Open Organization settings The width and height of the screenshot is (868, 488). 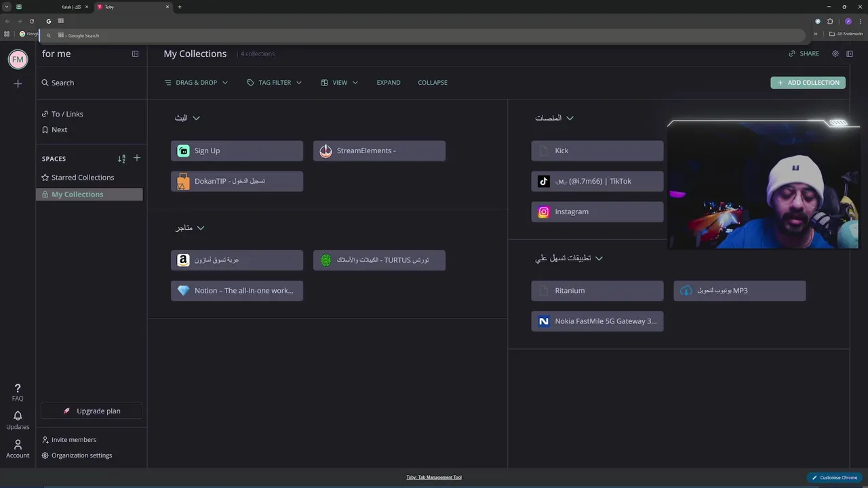(77, 455)
